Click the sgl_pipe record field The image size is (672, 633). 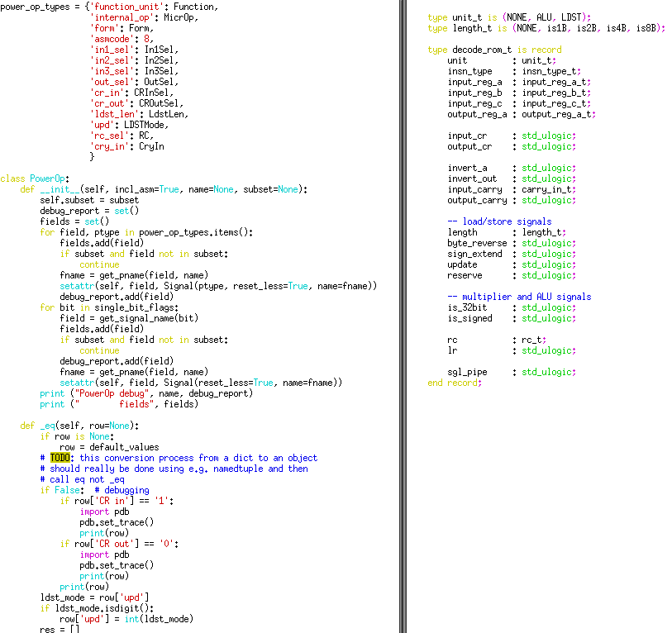coord(468,372)
